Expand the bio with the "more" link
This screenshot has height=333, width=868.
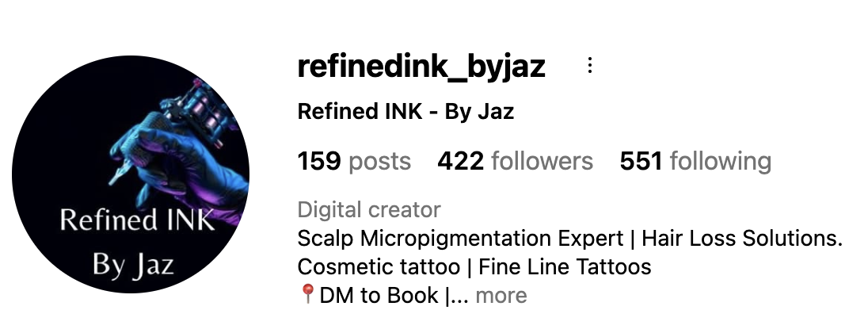(501, 295)
